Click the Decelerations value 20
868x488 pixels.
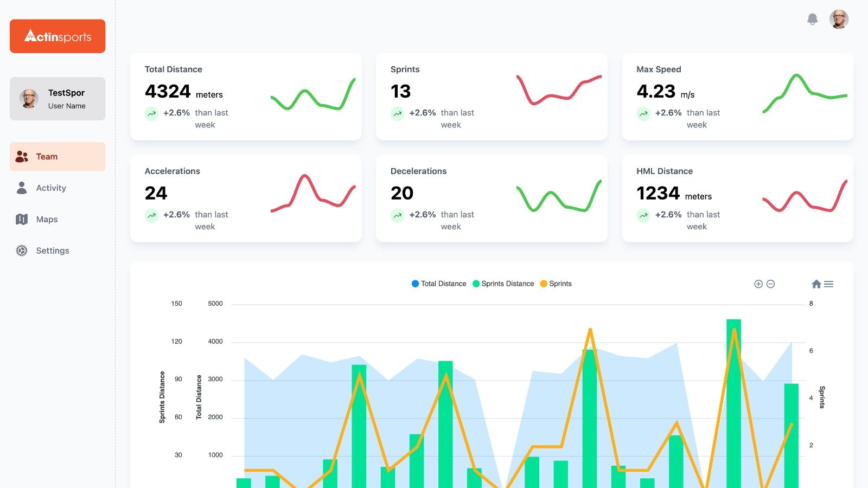click(402, 194)
